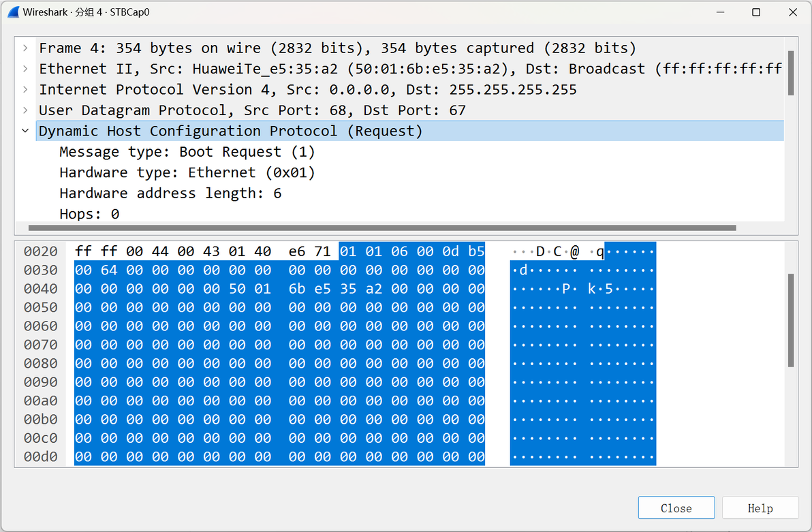Expand the User Datagram Protocol node
812x532 pixels.
tap(25, 110)
